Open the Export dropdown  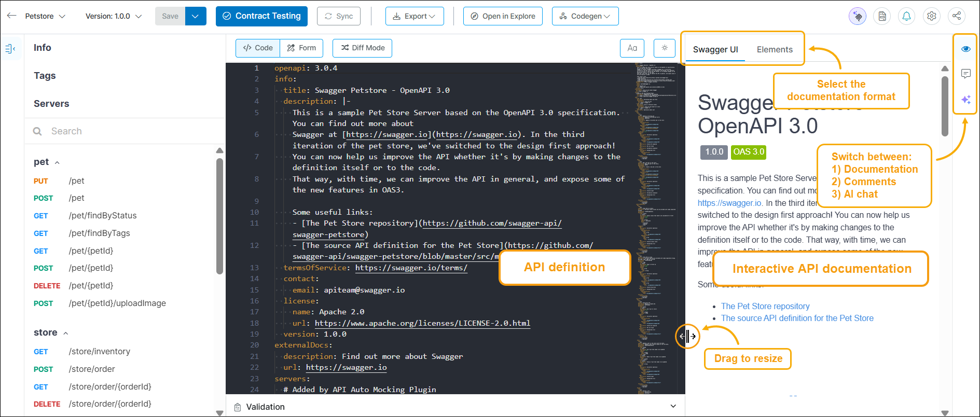click(415, 16)
